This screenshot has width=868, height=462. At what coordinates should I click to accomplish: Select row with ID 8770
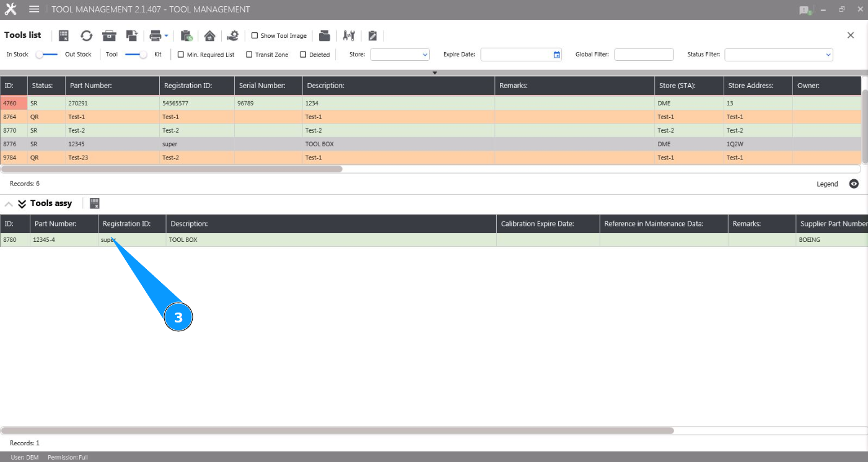(431, 131)
